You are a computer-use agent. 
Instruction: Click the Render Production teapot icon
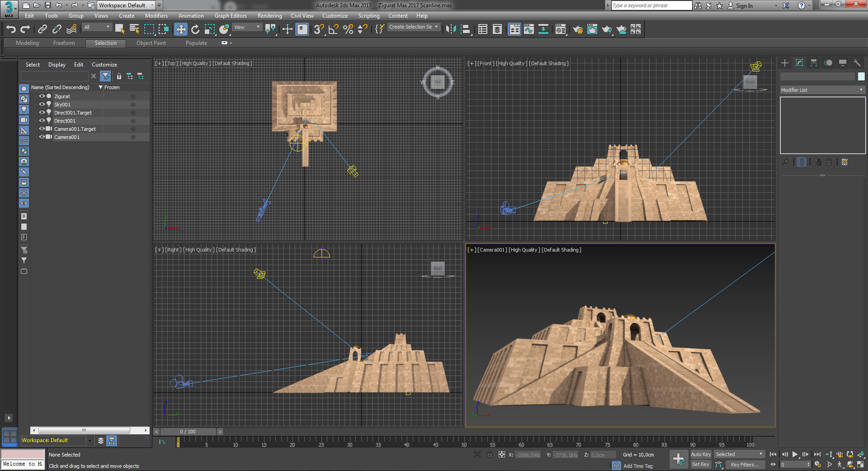[607, 29]
